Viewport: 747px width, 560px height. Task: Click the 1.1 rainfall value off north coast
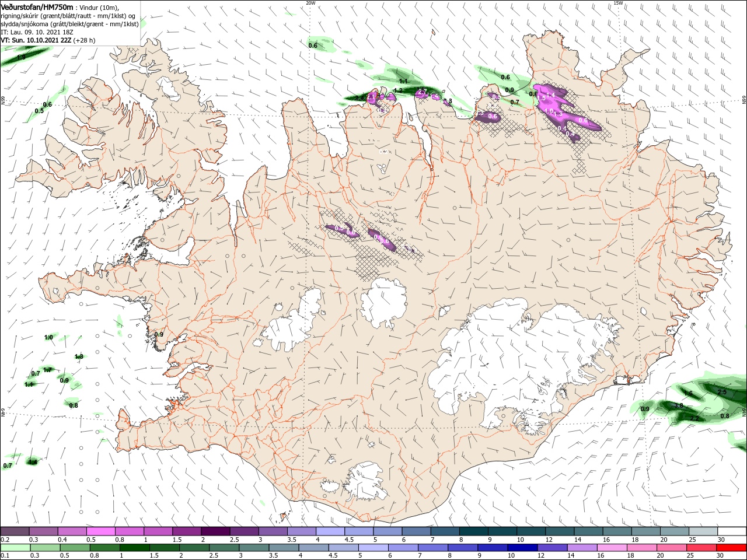coord(403,81)
